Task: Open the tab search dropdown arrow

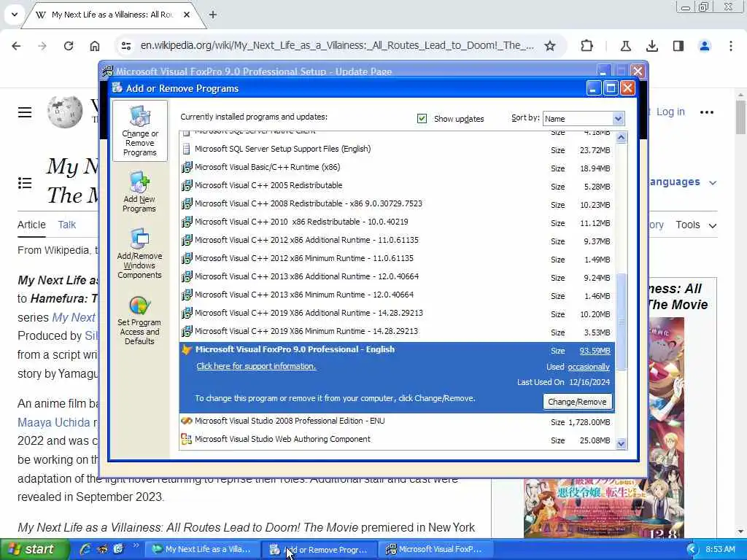Action: coord(15,15)
